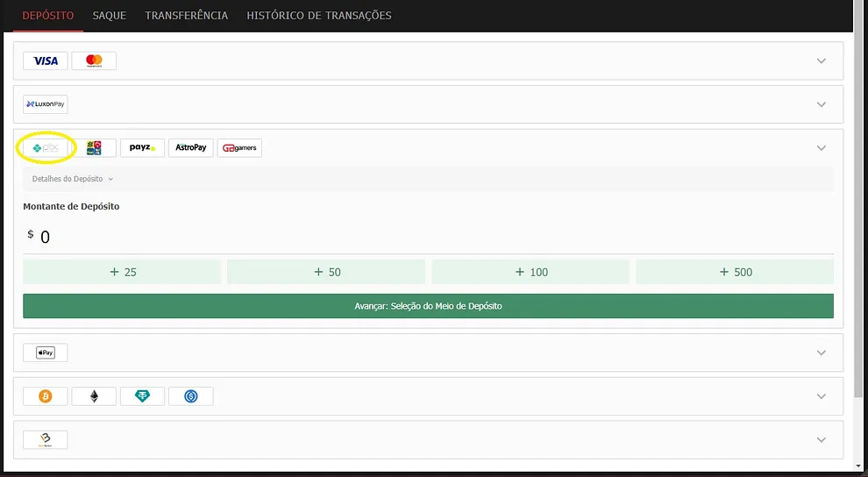This screenshot has height=477, width=868.
Task: Expand the LuxonPay row chevron
Action: 822,104
